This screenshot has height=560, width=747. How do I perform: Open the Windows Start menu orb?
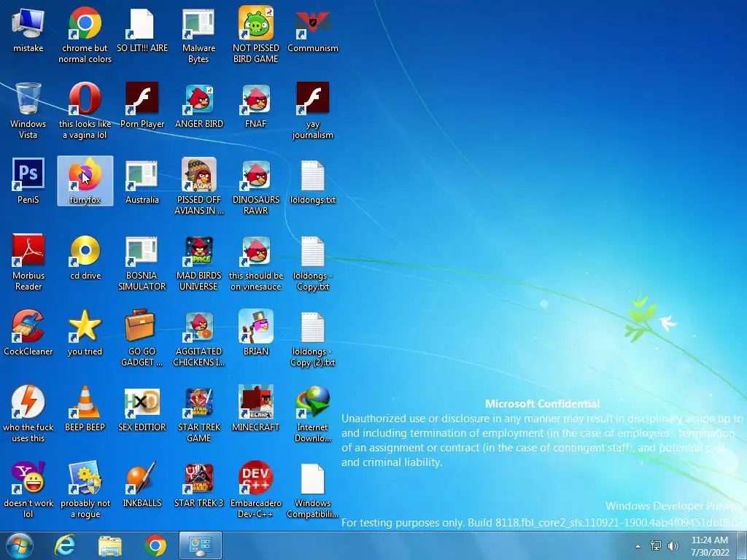(20, 545)
